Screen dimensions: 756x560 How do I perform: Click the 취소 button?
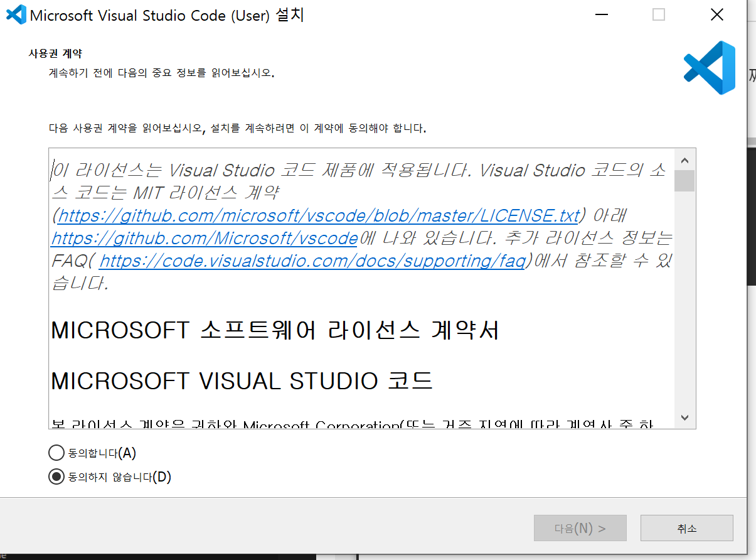point(687,528)
